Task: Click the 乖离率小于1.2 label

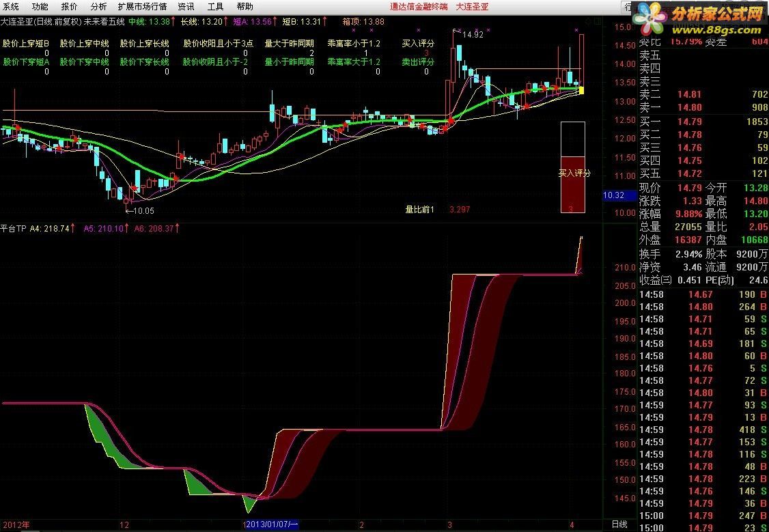Action: [x=354, y=44]
